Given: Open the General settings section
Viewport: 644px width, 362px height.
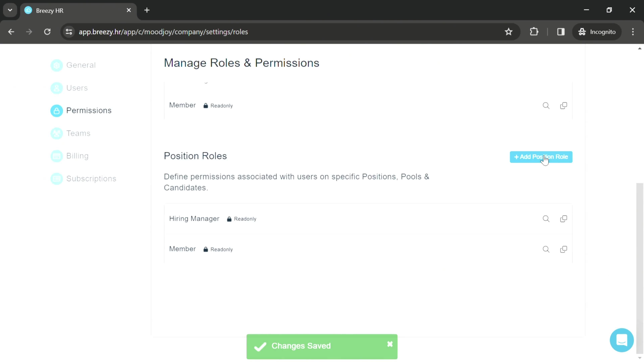Looking at the screenshot, I should pos(81,65).
